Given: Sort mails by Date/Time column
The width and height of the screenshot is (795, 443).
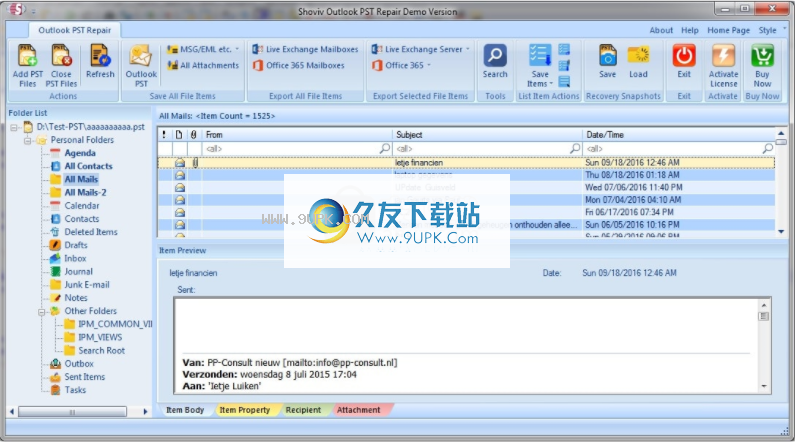Looking at the screenshot, I should pos(679,135).
